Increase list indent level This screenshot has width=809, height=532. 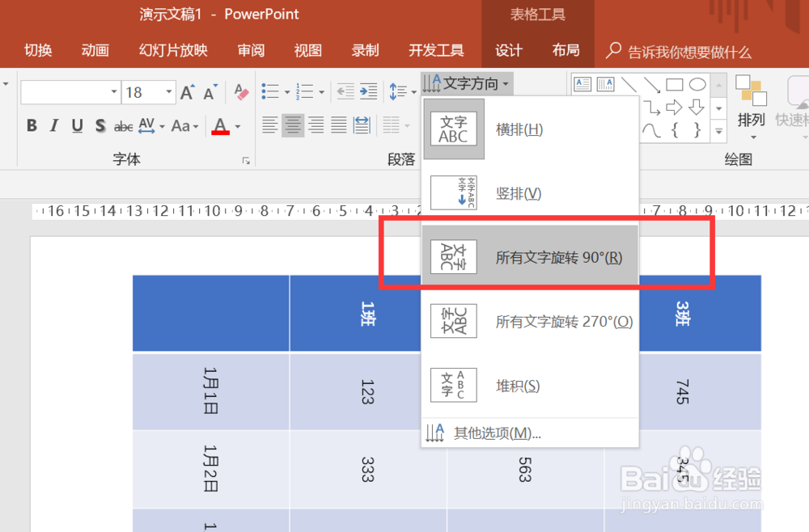pos(368,91)
